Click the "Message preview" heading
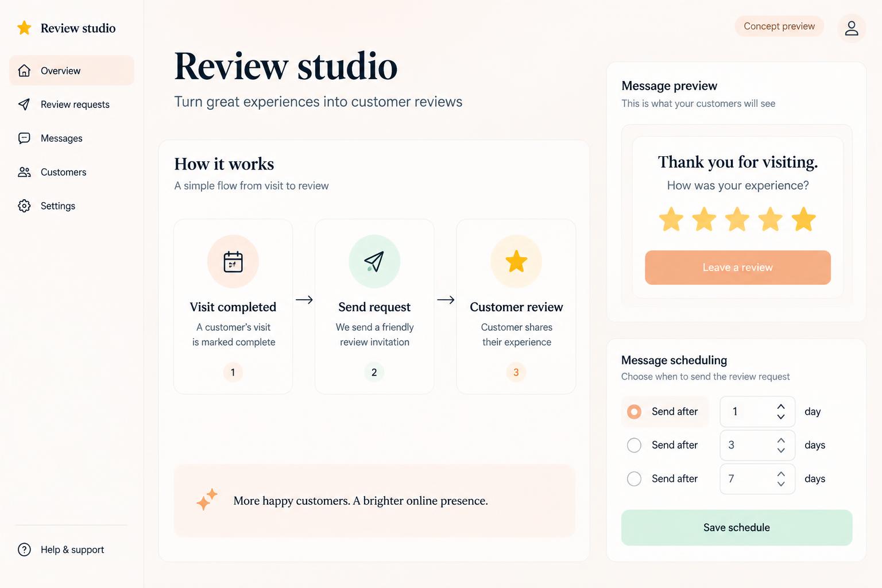 click(670, 86)
